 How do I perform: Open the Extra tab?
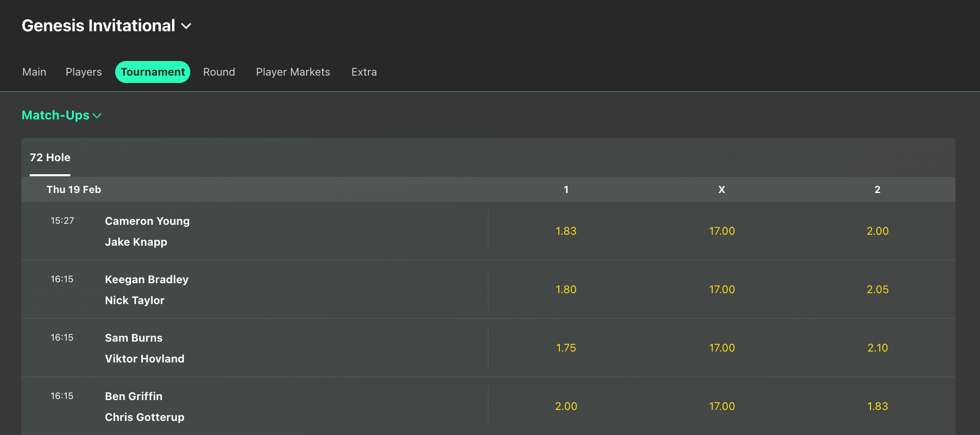click(363, 71)
